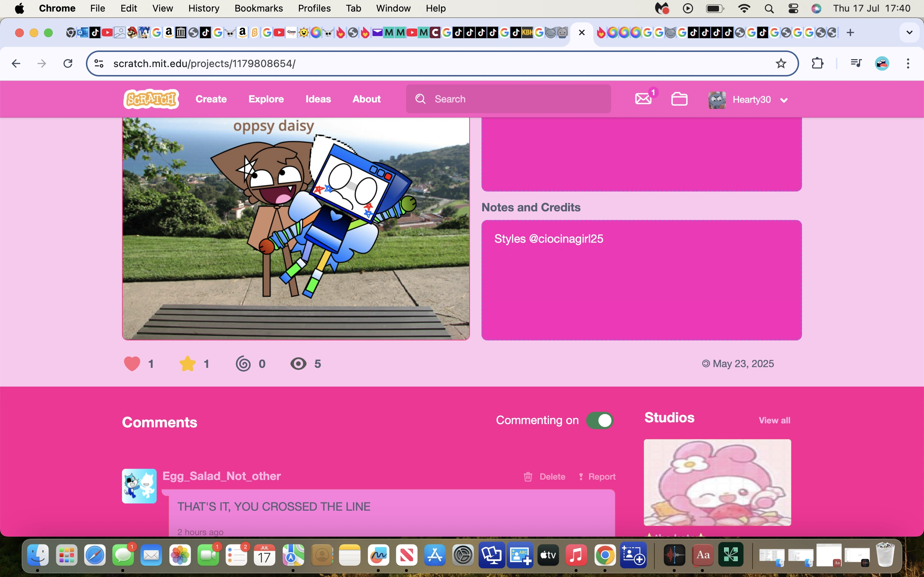Screen dimensions: 924x577
Task: Expand the Chrome tab search chevron
Action: coord(910,33)
